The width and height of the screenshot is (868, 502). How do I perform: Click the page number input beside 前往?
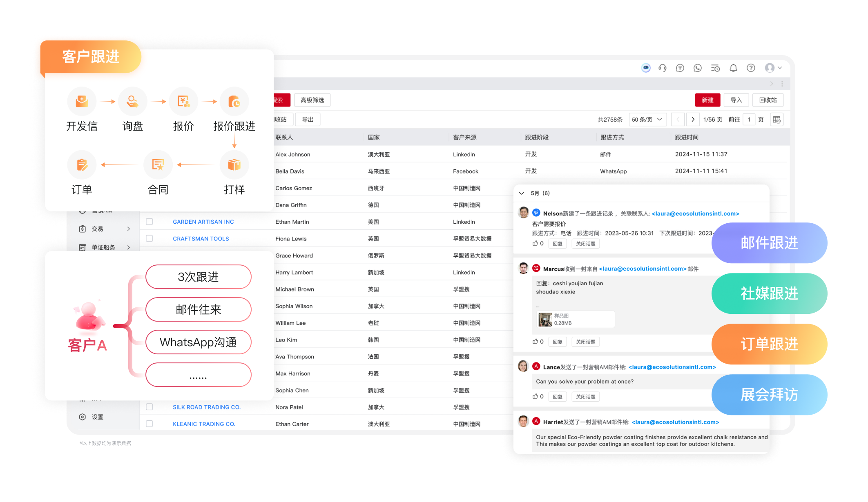point(749,119)
